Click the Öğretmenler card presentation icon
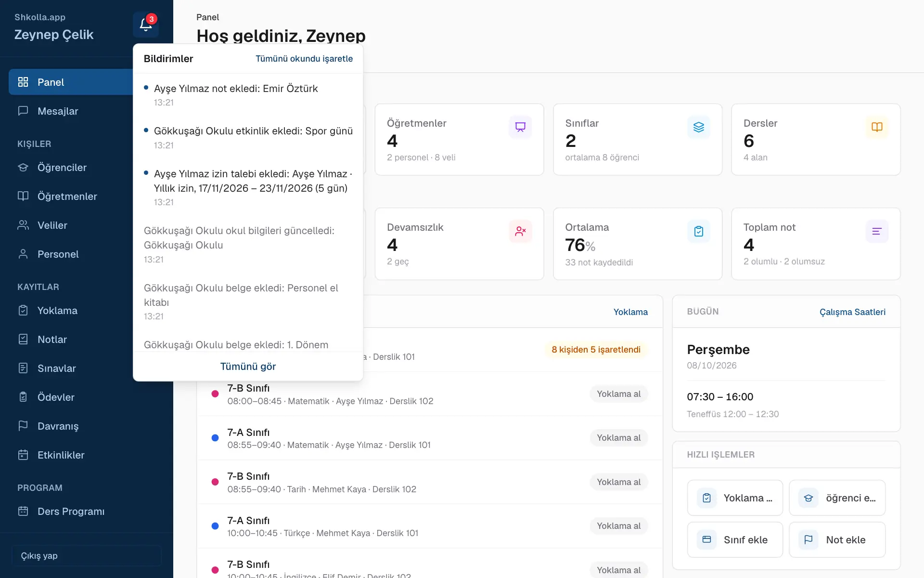The height and width of the screenshot is (578, 924). tap(520, 127)
